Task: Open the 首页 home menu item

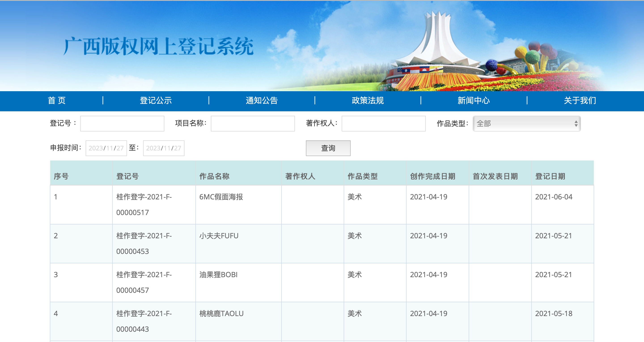Action: [x=57, y=101]
